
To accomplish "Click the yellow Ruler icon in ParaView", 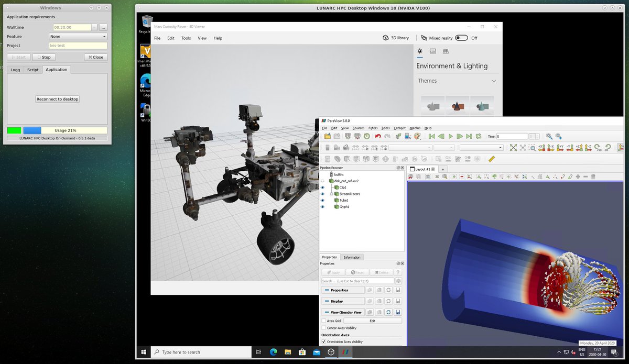I will point(491,159).
